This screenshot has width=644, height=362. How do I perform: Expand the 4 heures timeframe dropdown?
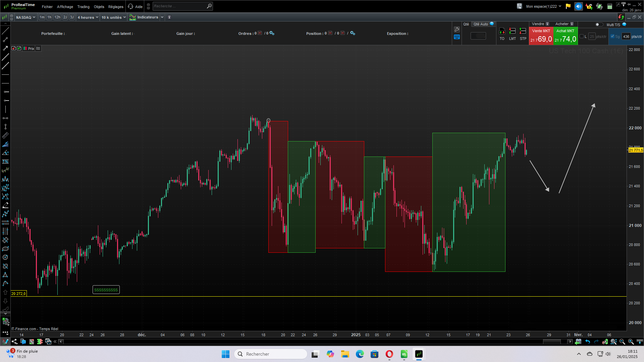point(88,17)
